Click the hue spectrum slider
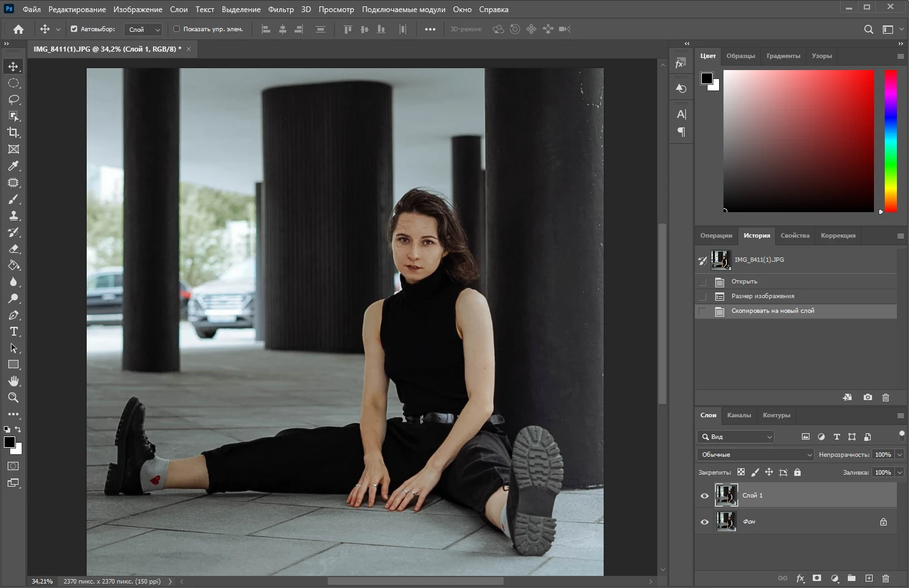Screen dimensions: 909x588 click(x=891, y=141)
